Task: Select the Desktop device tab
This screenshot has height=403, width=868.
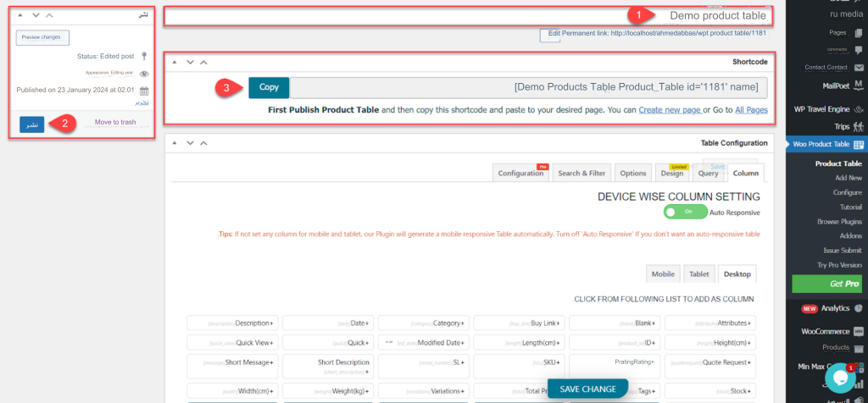Action: 737,274
